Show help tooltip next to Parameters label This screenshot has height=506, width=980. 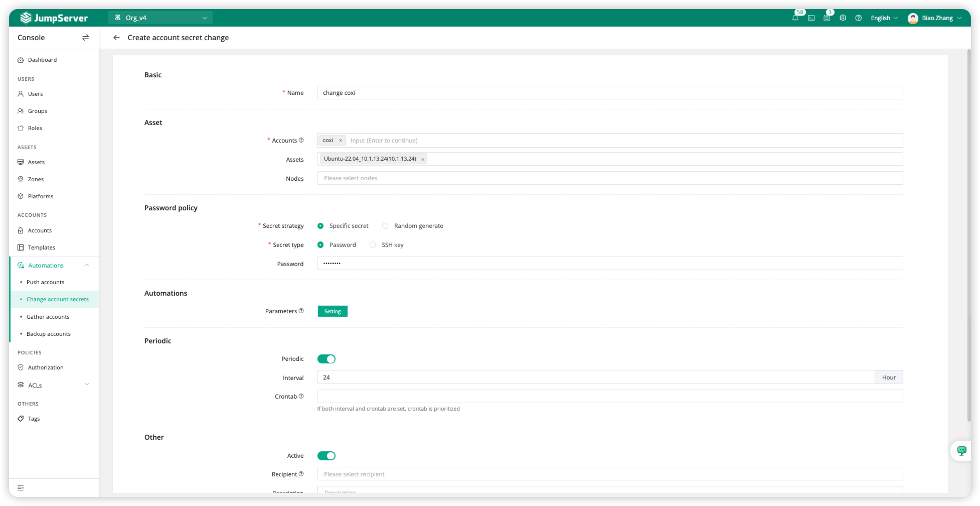click(x=301, y=311)
